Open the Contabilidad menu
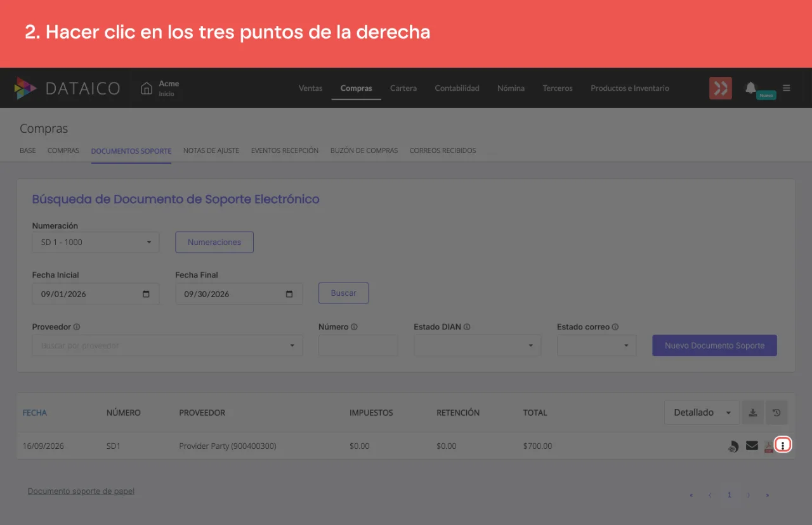812x525 pixels. 457,88
